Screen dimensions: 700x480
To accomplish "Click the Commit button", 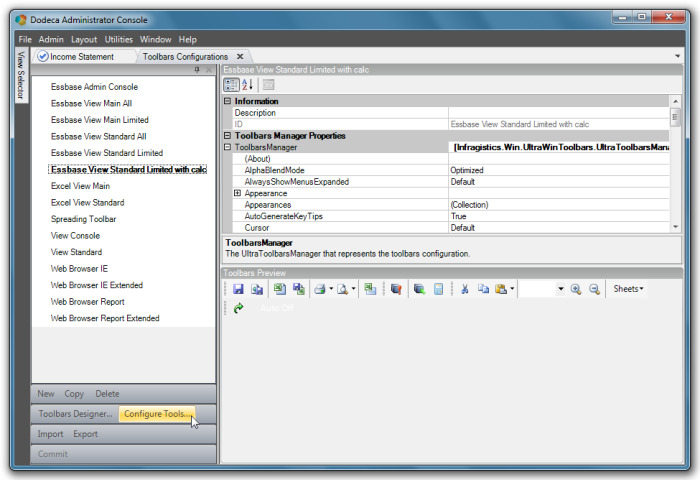I will pyautogui.click(x=53, y=454).
